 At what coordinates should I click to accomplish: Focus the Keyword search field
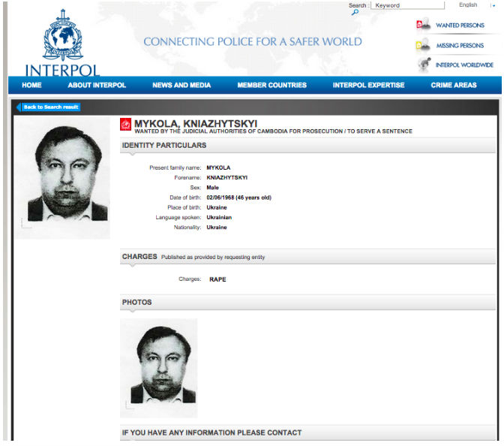click(407, 5)
